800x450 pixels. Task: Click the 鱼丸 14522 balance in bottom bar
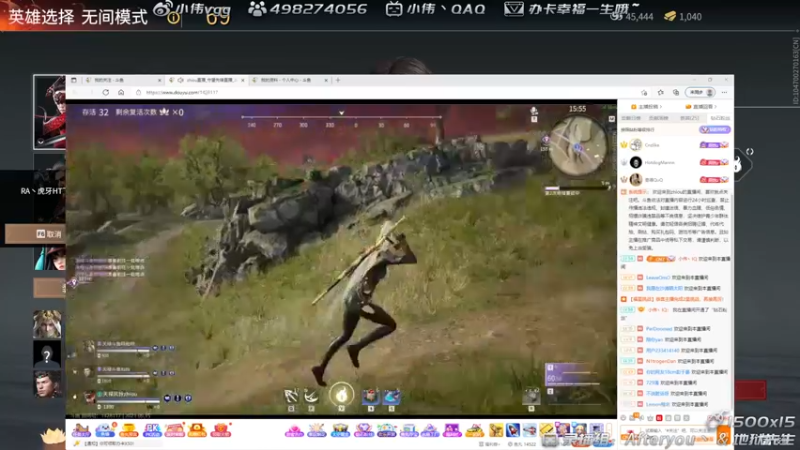click(x=523, y=444)
